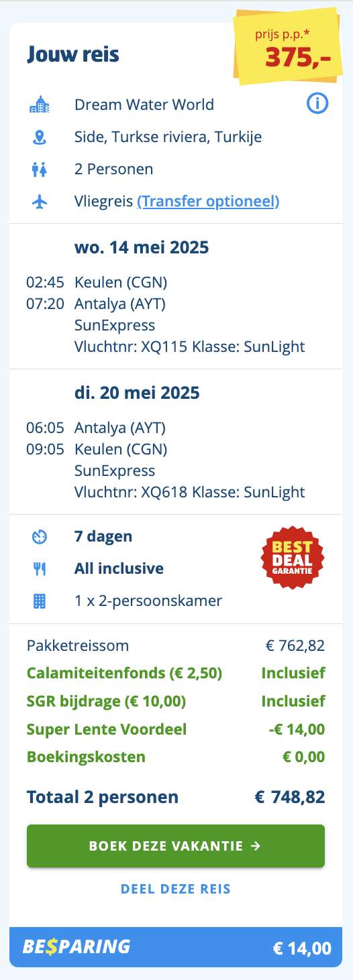Click the departure date wo. 14 mei 2025
353x980 pixels.
pyautogui.click(x=142, y=248)
